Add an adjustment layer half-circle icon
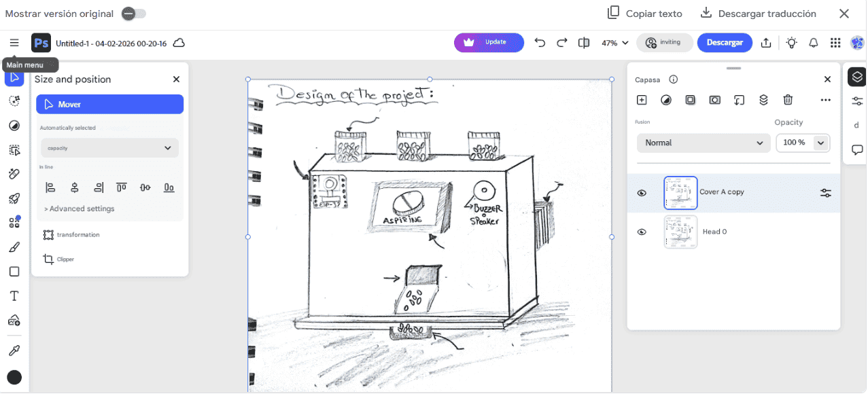This screenshot has width=868, height=396. 666,100
